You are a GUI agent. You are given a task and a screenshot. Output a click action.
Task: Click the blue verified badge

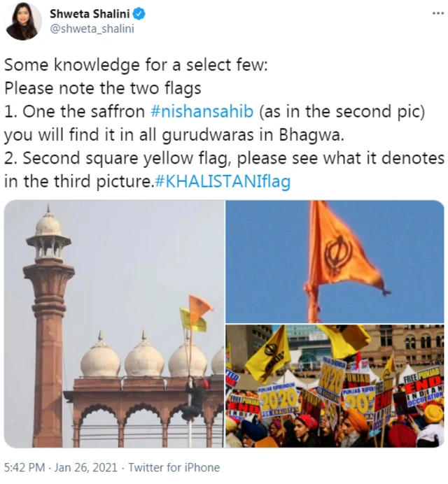coord(139,14)
